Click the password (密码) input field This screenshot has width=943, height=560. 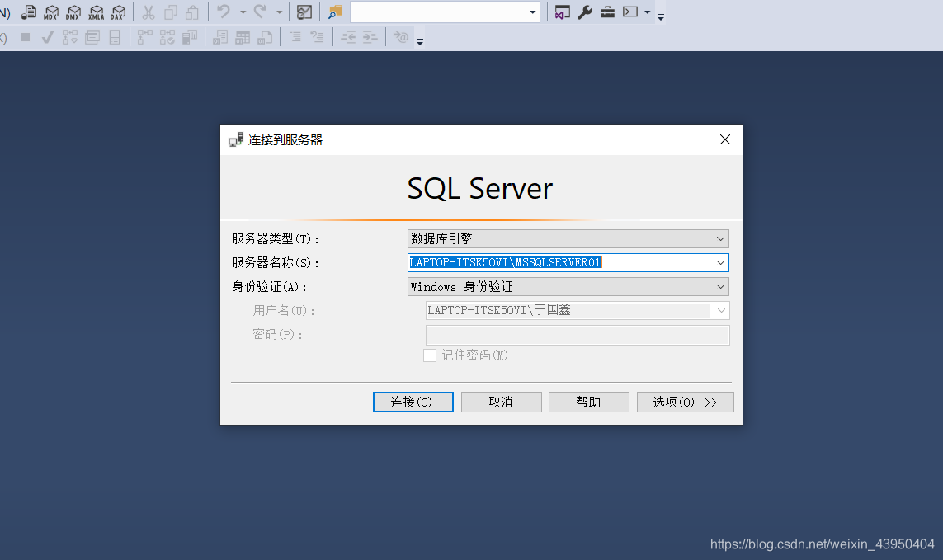click(x=578, y=335)
